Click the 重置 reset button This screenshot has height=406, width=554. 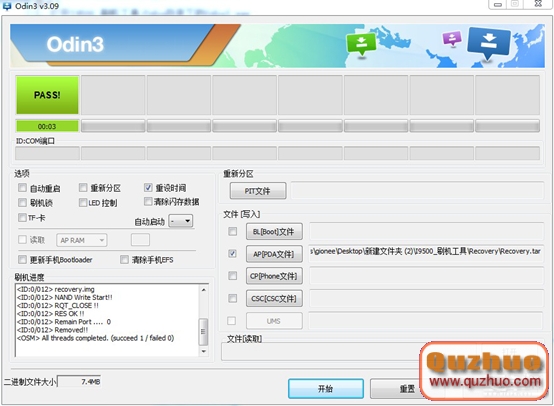pos(406,389)
